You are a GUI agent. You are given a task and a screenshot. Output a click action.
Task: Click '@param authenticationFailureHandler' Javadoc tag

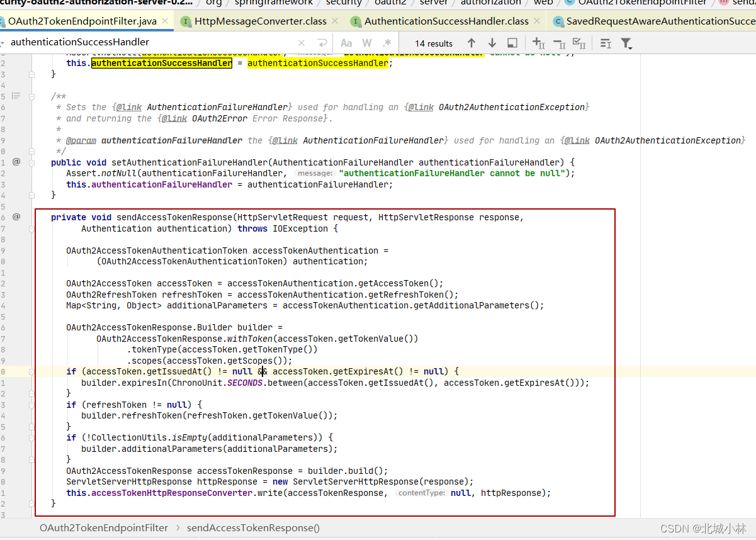pos(154,140)
